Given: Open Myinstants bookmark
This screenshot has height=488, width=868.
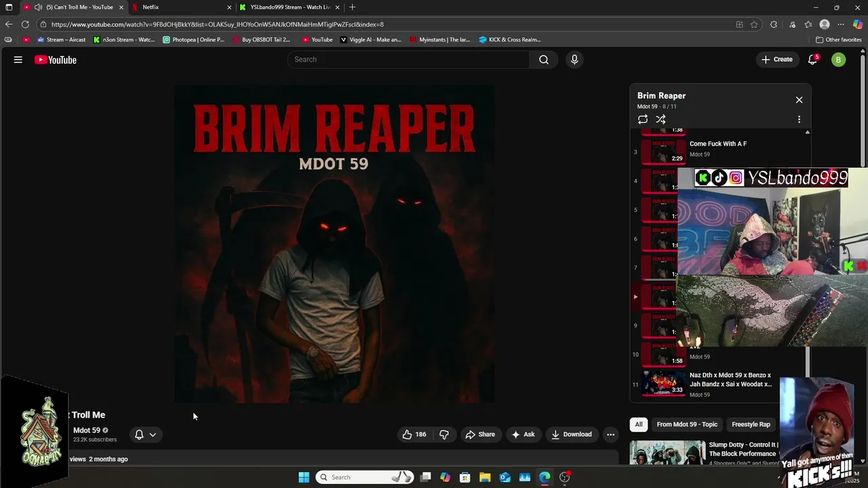Looking at the screenshot, I should [x=439, y=39].
